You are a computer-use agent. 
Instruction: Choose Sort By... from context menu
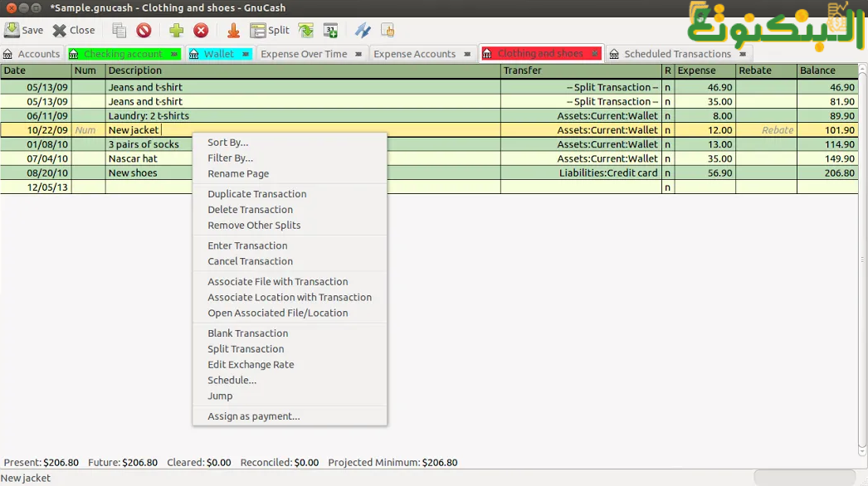click(290, 143)
